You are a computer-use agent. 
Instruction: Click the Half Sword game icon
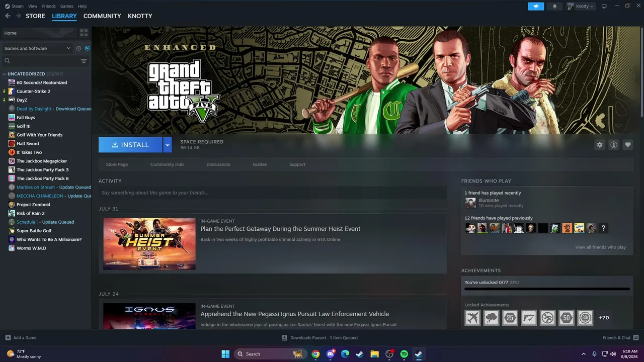(12, 144)
